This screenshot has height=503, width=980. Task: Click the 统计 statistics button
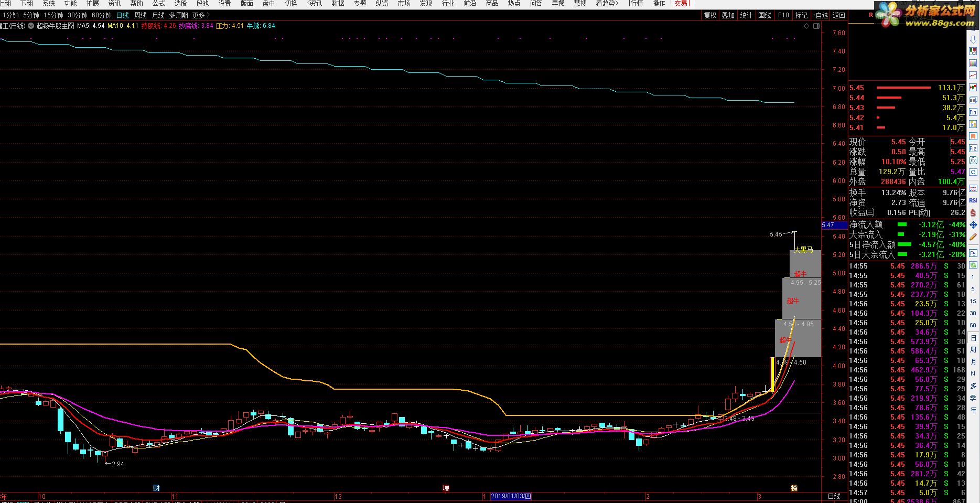tap(746, 16)
